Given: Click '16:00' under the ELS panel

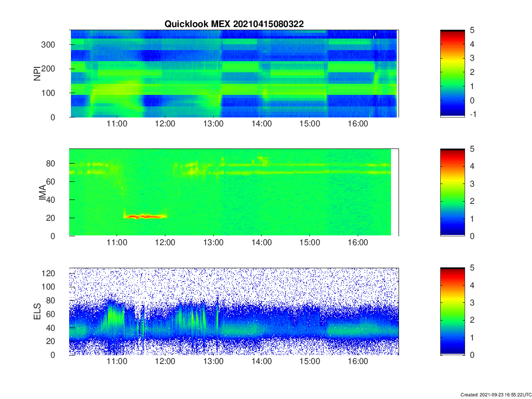Looking at the screenshot, I should [358, 362].
